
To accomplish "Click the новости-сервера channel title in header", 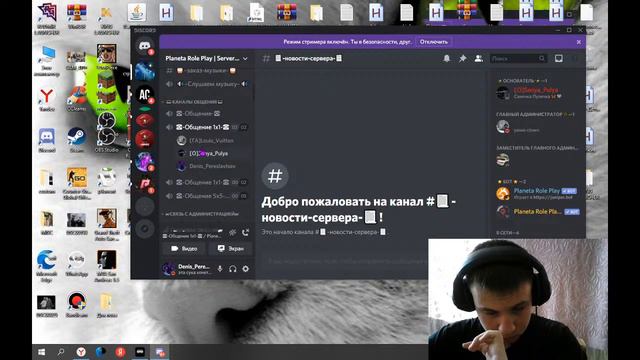I will (309, 59).
